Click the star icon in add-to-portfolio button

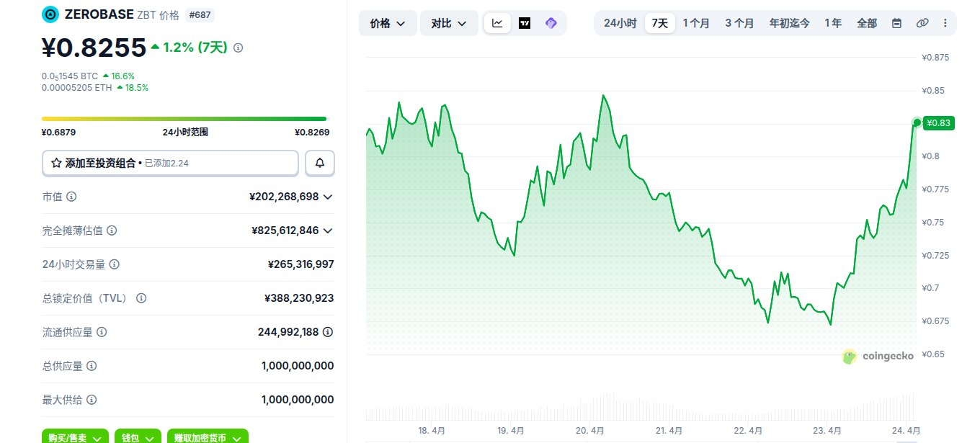[x=56, y=164]
